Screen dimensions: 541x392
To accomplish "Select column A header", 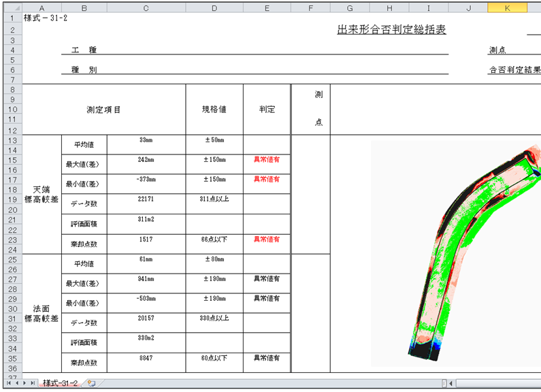I will click(x=42, y=8).
